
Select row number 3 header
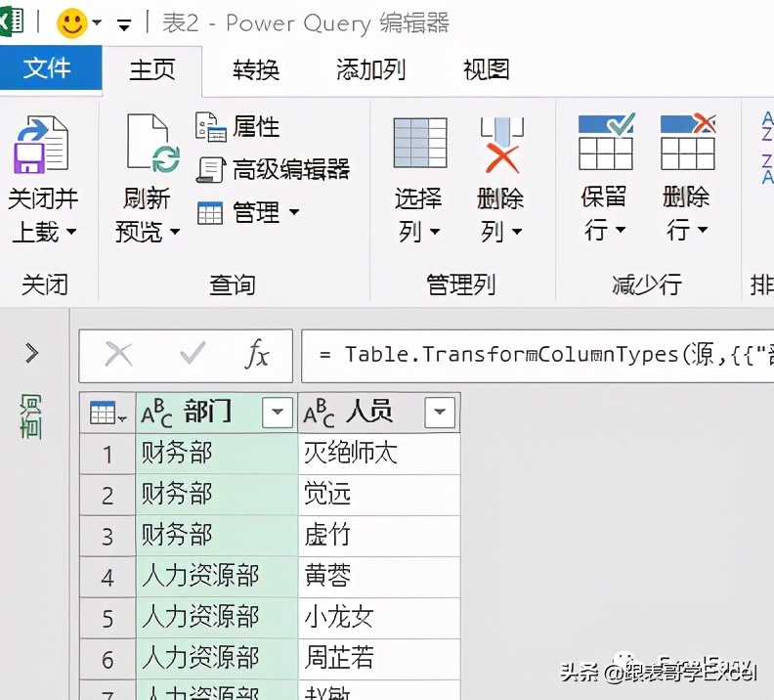107,536
